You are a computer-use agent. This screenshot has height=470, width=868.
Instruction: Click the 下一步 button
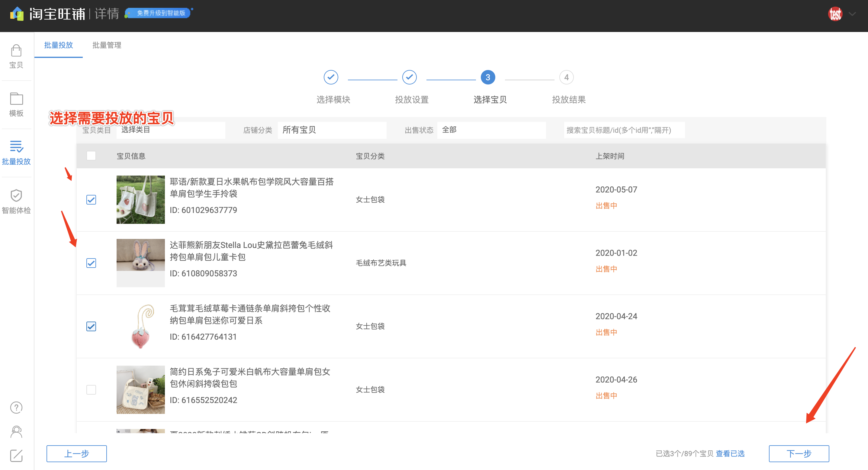pyautogui.click(x=799, y=453)
